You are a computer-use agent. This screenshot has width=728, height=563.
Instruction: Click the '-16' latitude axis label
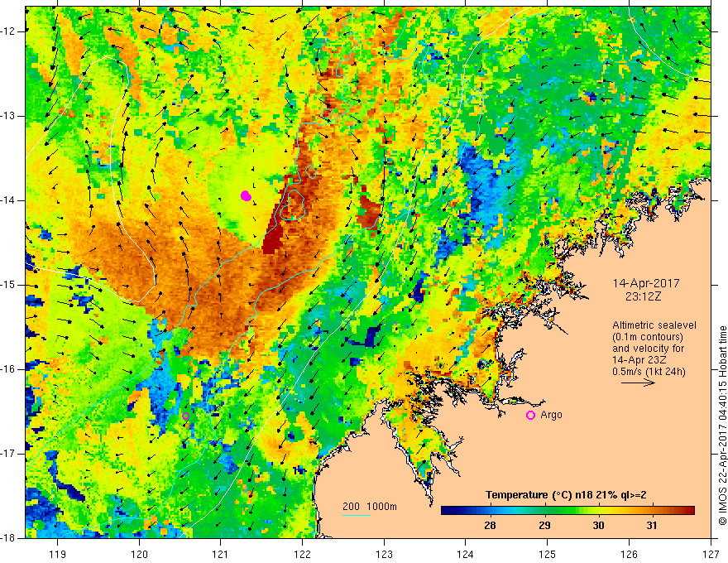[x=8, y=369]
